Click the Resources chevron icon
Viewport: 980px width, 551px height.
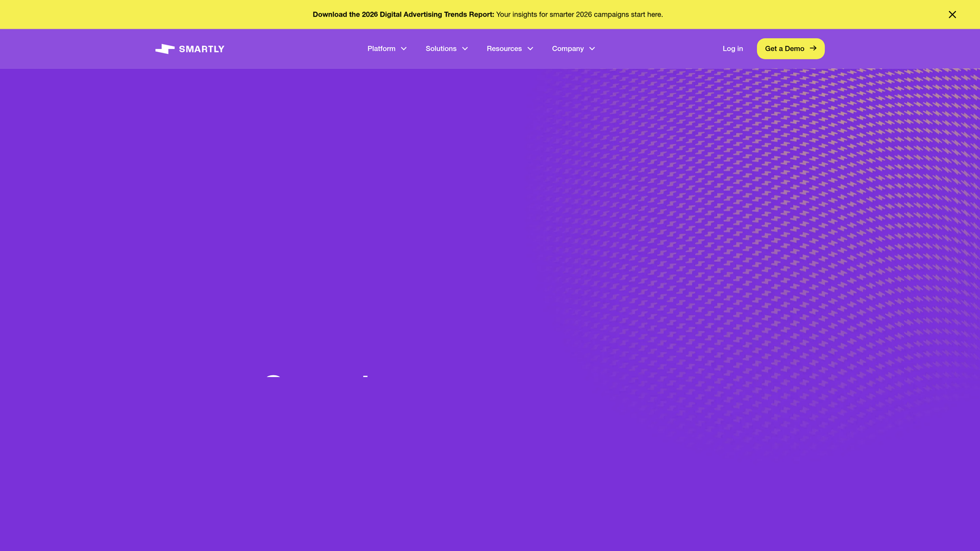pyautogui.click(x=530, y=48)
